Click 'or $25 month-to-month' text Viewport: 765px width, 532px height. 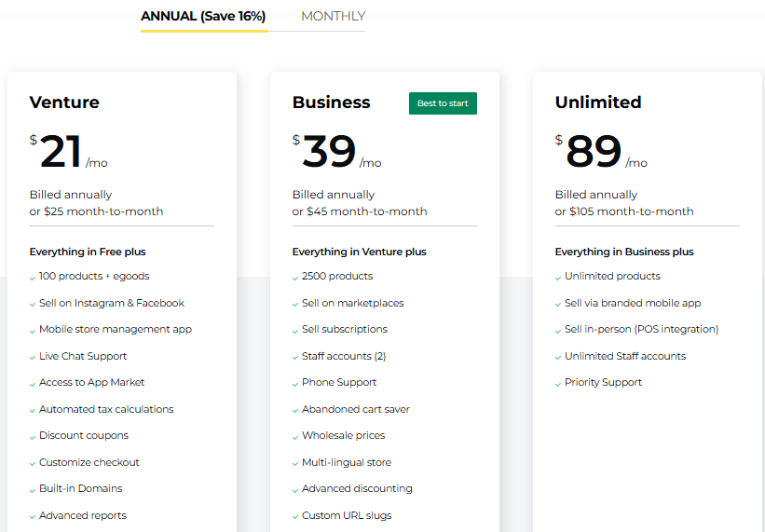[96, 211]
